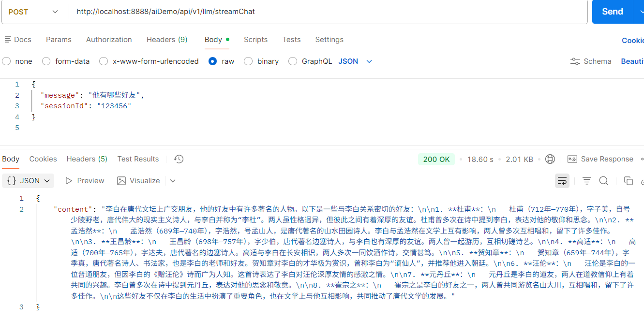The width and height of the screenshot is (644, 320).
Task: Click the Docs icon beside the tab row
Action: tap(8, 39)
